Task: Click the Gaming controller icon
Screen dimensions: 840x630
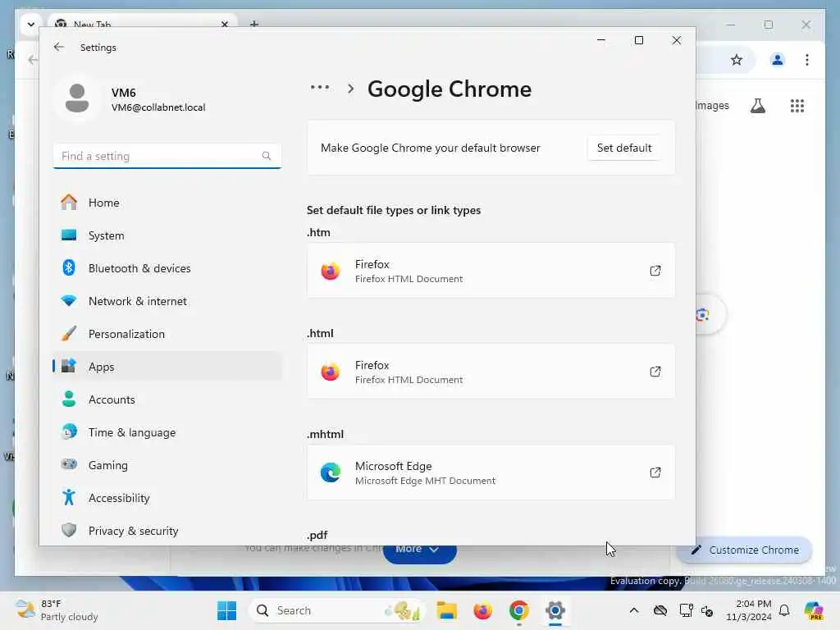Action: tap(69, 464)
